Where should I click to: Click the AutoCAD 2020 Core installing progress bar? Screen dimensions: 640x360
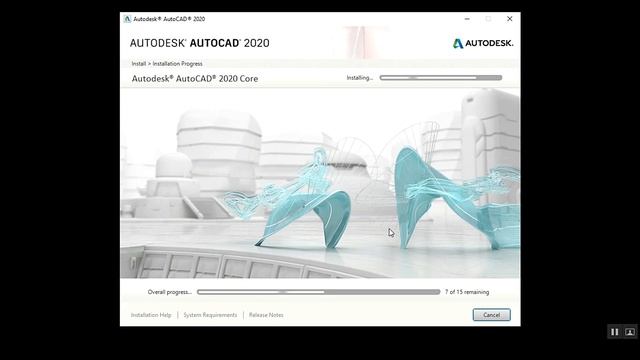click(x=441, y=78)
